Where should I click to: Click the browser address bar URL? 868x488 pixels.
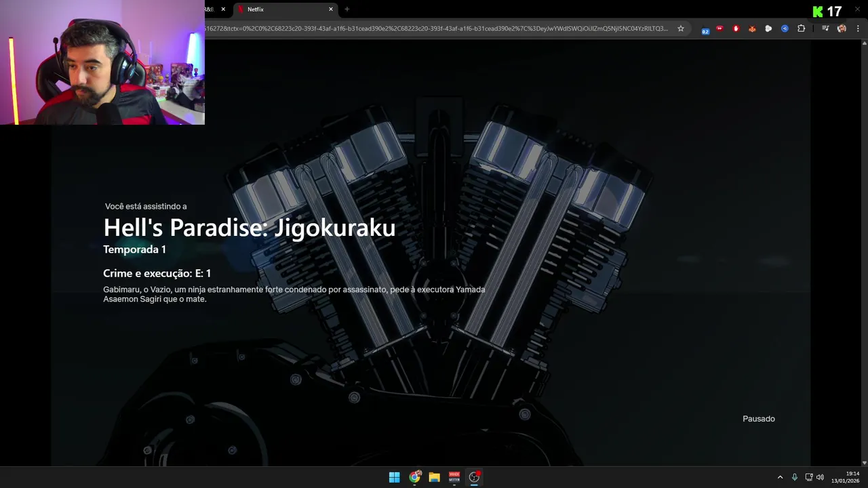tap(437, 28)
